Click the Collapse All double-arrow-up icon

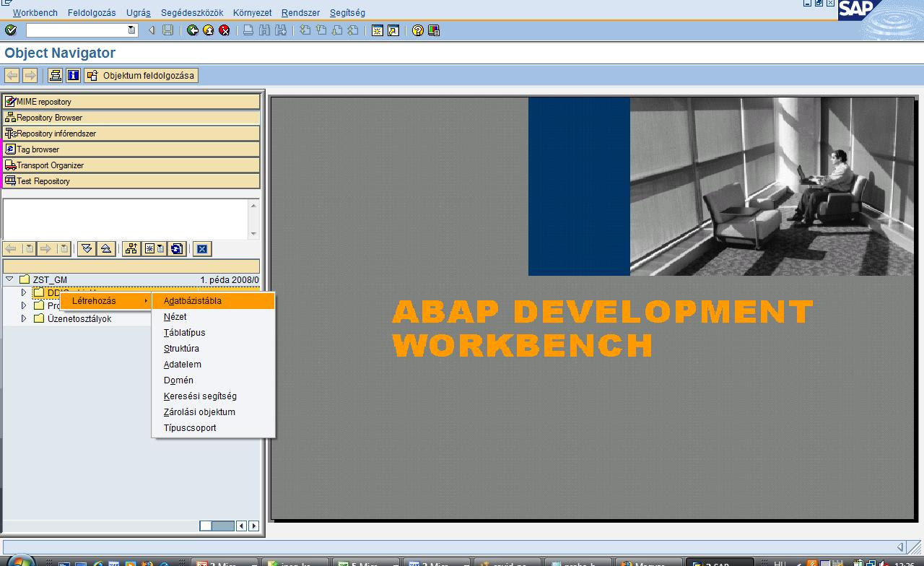[x=106, y=249]
